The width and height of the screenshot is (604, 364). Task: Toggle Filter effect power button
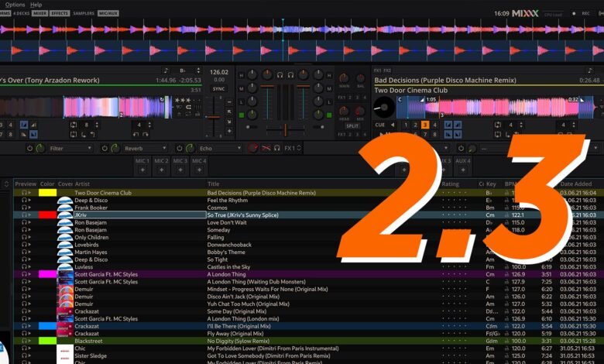pos(29,148)
